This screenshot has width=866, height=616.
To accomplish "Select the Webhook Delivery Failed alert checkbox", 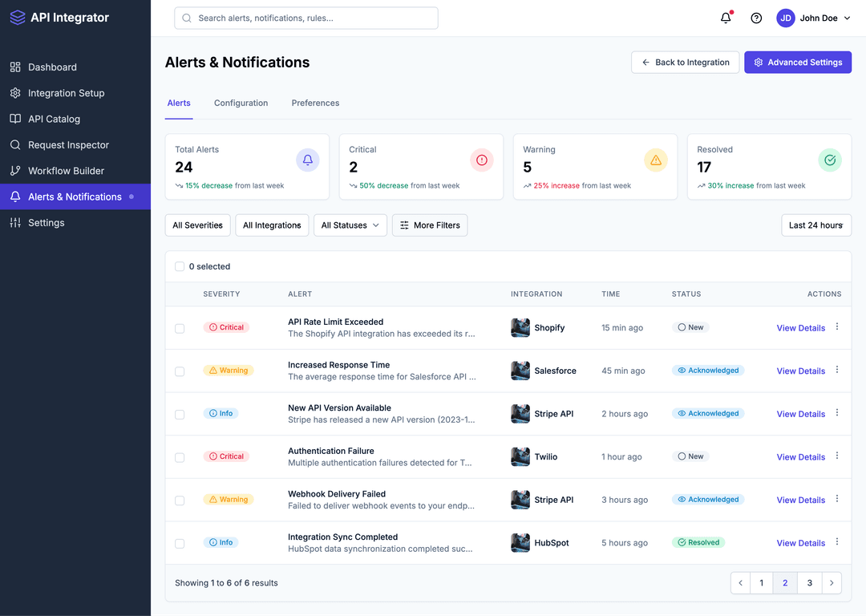I will tap(180, 499).
